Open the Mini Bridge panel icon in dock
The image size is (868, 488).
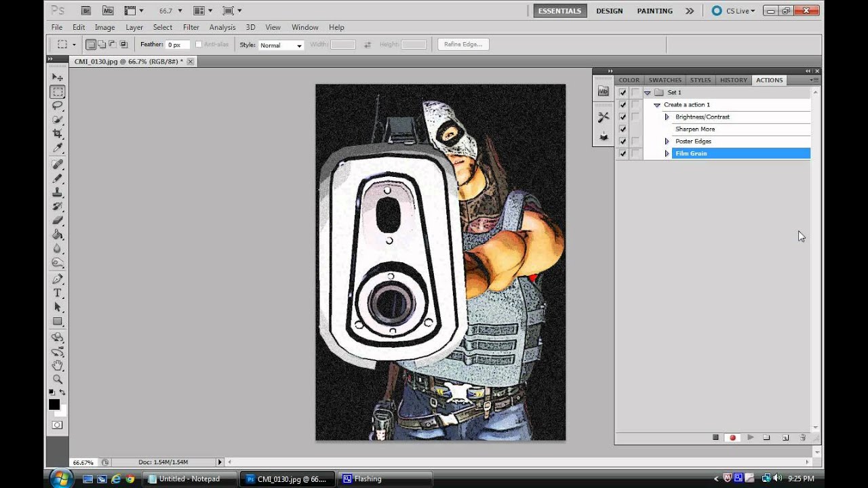click(x=604, y=91)
